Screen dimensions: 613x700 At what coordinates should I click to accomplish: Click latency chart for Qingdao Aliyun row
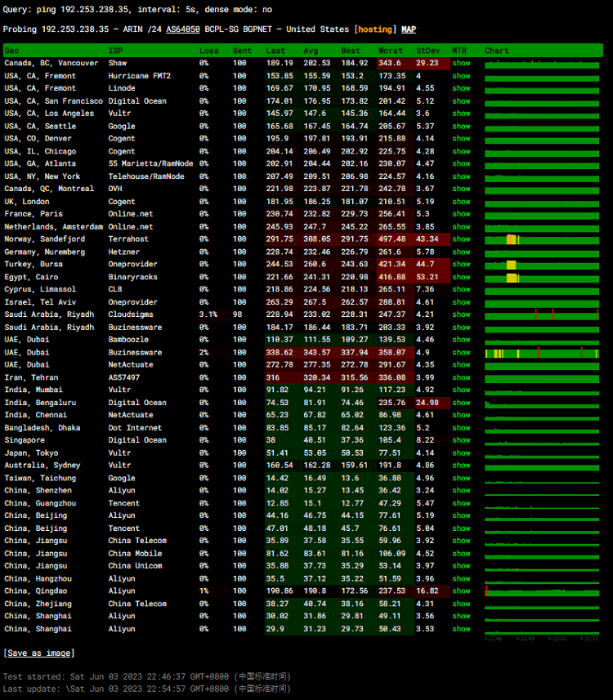coord(542,591)
